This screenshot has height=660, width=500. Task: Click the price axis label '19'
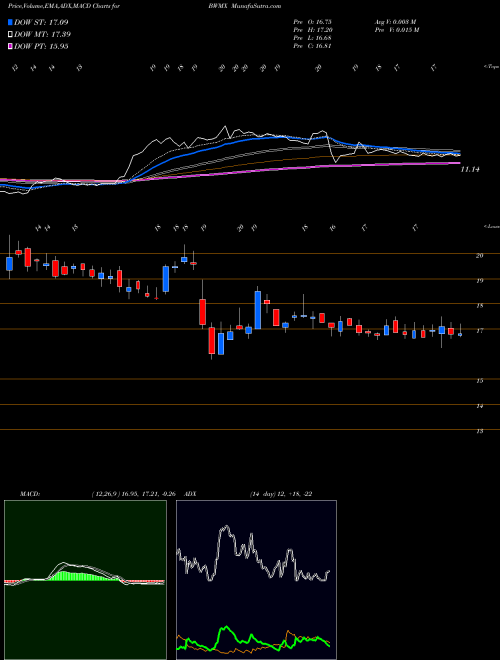(x=480, y=280)
